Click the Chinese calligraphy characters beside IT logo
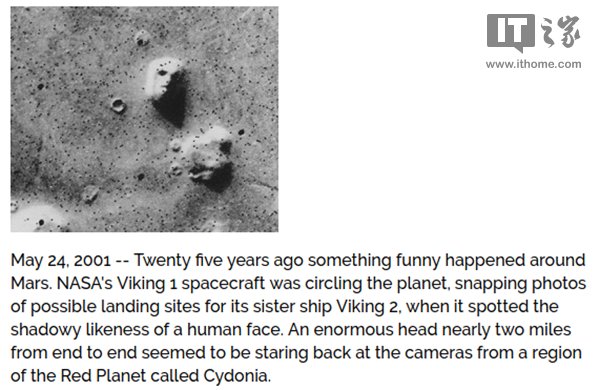The height and width of the screenshot is (390, 600). [561, 32]
